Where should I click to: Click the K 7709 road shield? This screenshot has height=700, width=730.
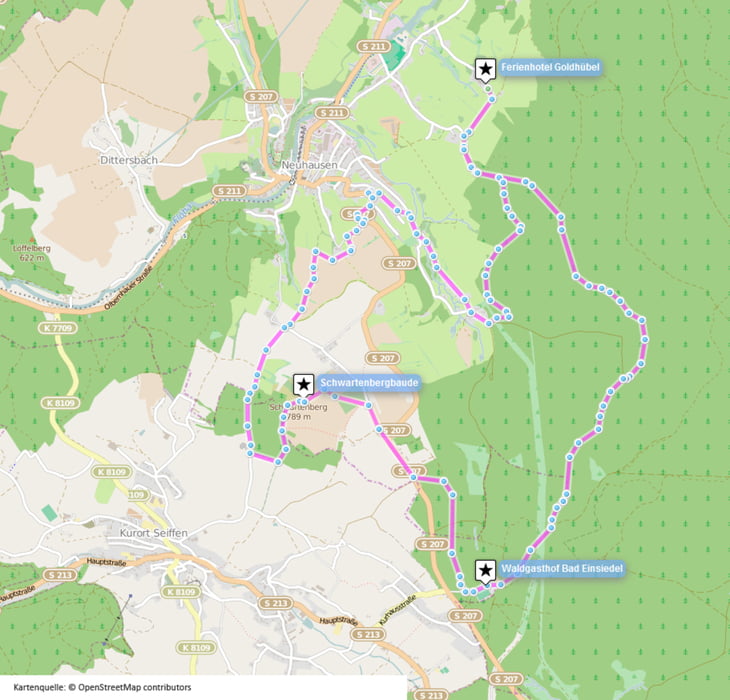tap(58, 328)
